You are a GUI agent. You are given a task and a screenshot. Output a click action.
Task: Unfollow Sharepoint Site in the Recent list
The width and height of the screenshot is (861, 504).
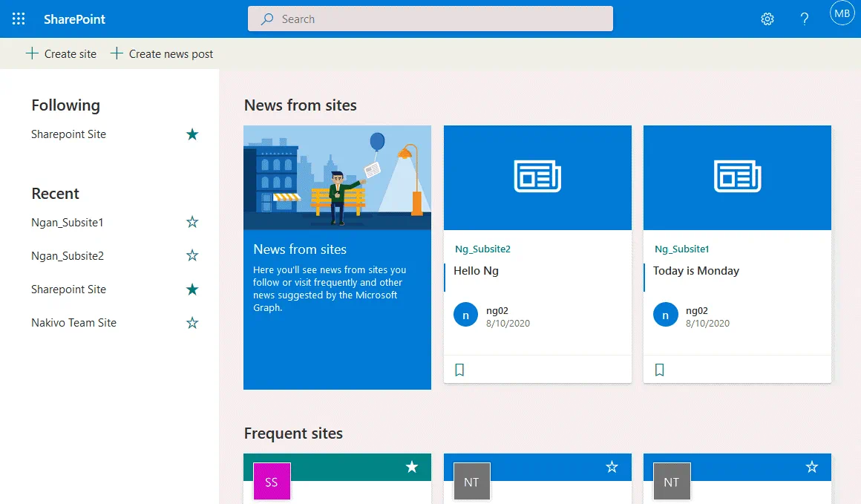(192, 289)
